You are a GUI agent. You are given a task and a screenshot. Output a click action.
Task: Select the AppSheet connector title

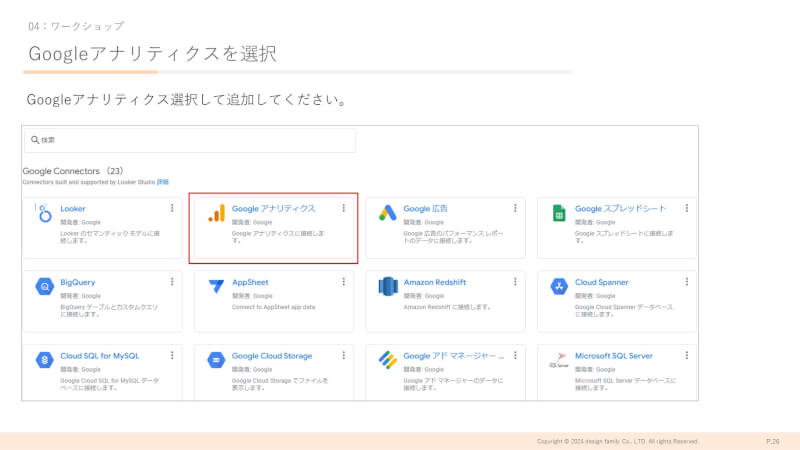250,282
